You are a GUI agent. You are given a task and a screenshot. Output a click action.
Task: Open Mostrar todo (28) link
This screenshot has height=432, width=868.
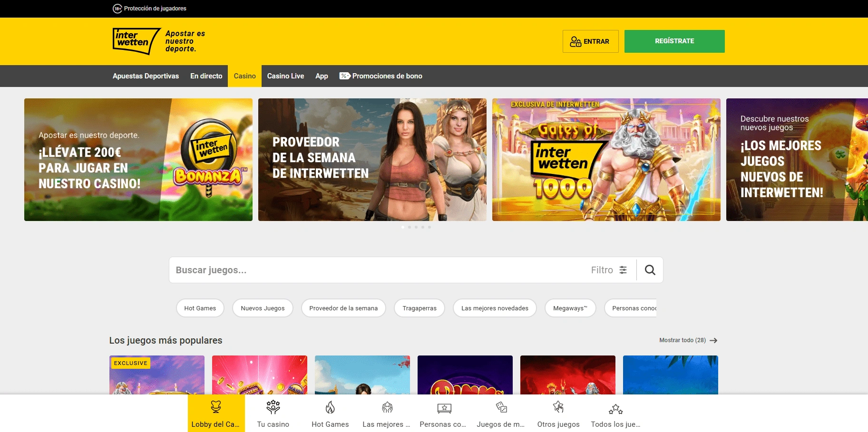point(683,340)
